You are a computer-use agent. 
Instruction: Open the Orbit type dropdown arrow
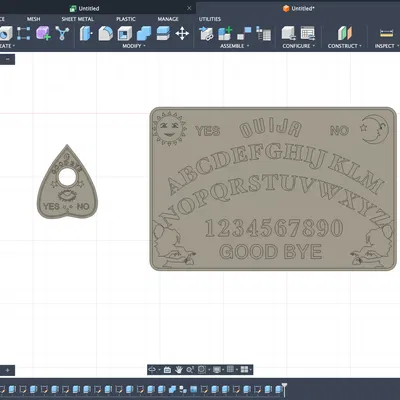coord(159,369)
